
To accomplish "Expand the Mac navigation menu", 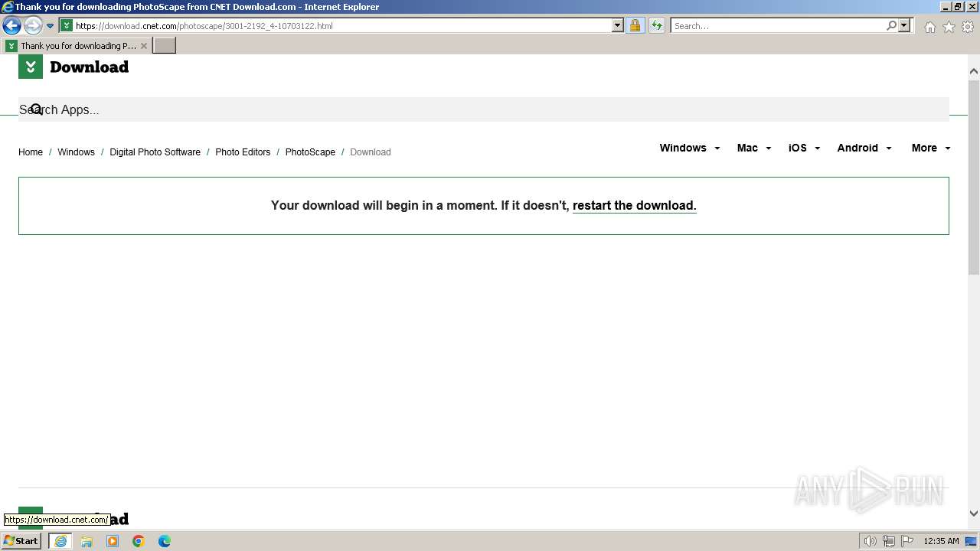I will click(x=753, y=148).
